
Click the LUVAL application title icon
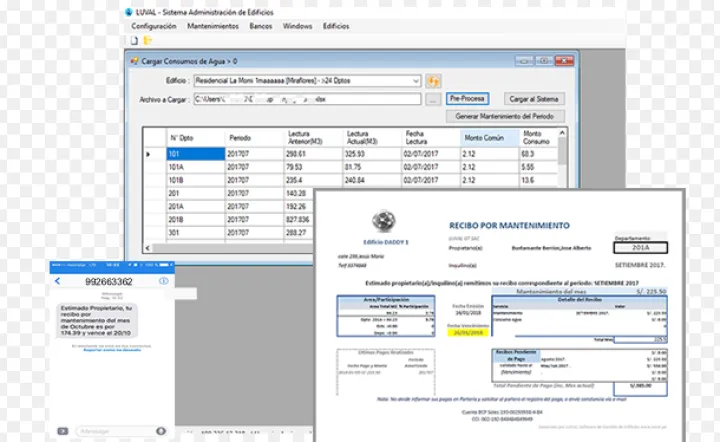(129, 12)
